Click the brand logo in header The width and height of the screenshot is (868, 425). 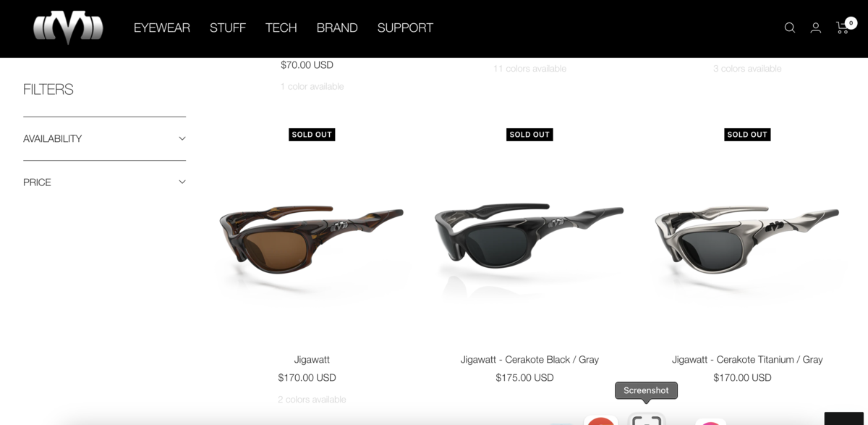68,28
